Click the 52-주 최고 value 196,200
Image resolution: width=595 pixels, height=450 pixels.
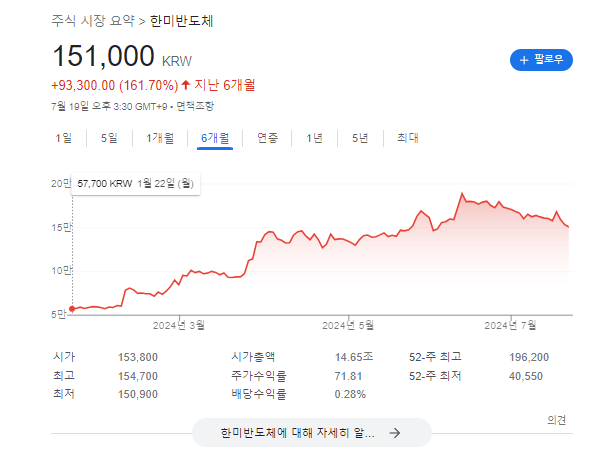529,357
